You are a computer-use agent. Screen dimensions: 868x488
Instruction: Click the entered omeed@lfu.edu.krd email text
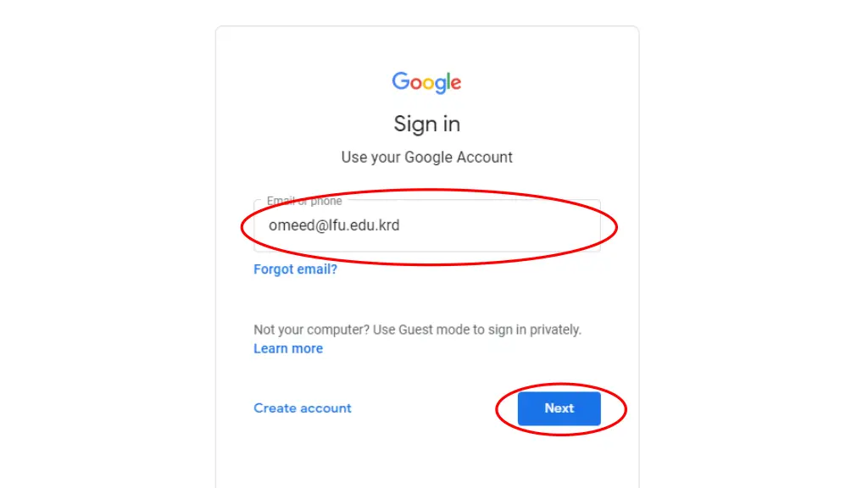coord(334,225)
